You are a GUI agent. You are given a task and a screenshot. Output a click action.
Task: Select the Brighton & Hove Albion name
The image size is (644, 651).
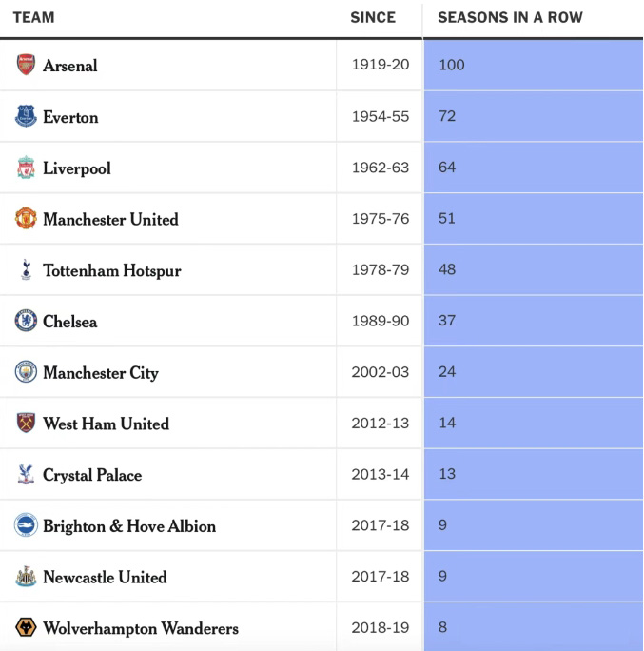(129, 526)
